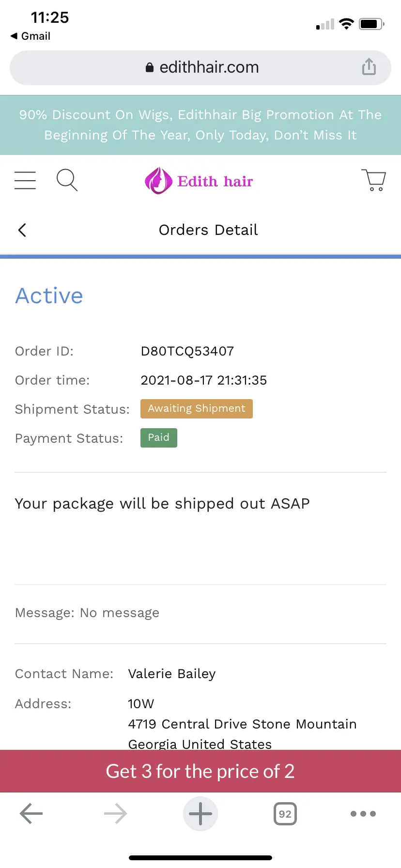Open the tab switcher showing 92
The width and height of the screenshot is (401, 868).
click(x=285, y=814)
